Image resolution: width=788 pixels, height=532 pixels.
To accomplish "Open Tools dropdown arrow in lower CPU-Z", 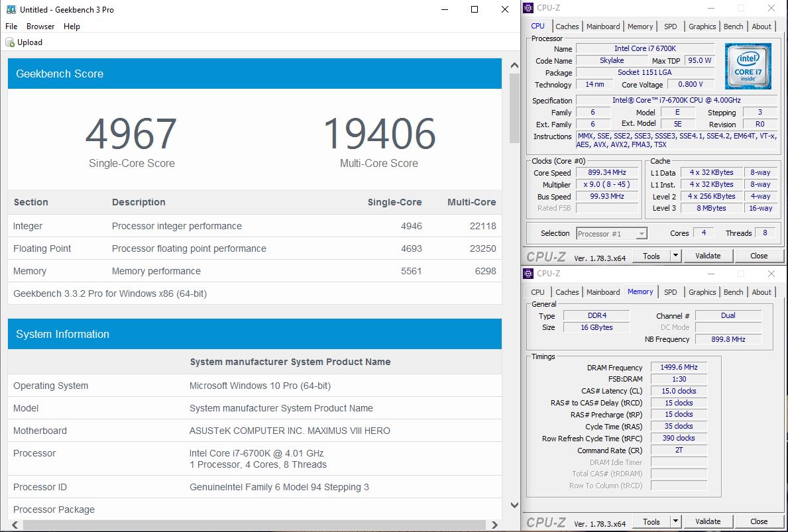I will click(x=675, y=522).
